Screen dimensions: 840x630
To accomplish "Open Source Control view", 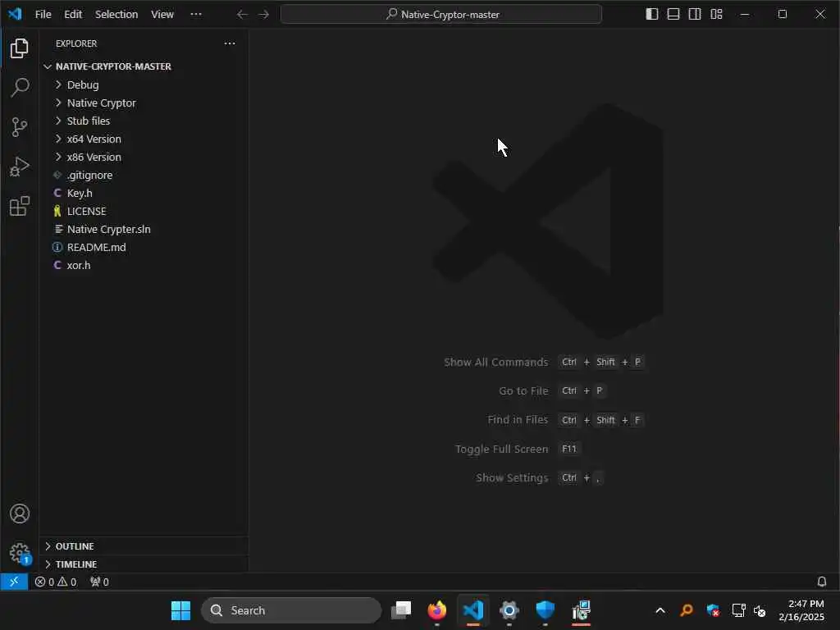I will [20, 127].
